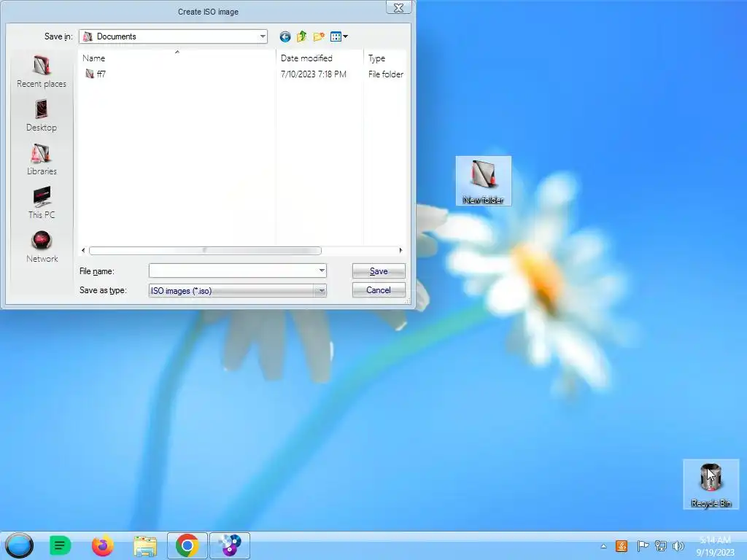747x560 pixels.
Task: Expand the Save in Documents dropdown
Action: click(263, 36)
